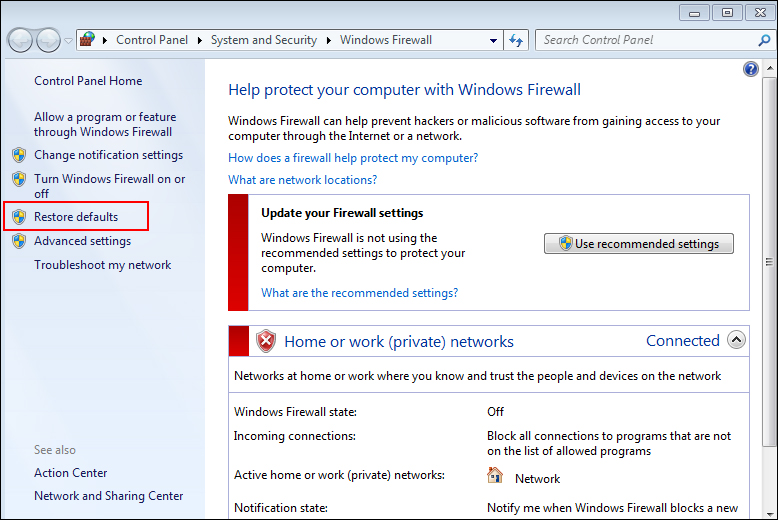The height and width of the screenshot is (520, 778).
Task: Click the Use recommended settings button
Action: [x=639, y=244]
